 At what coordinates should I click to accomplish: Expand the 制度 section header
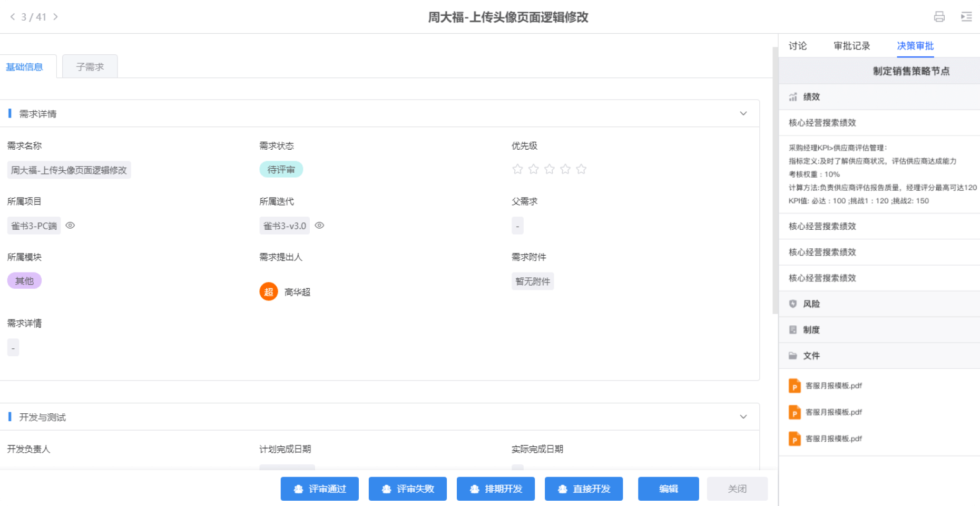point(879,330)
